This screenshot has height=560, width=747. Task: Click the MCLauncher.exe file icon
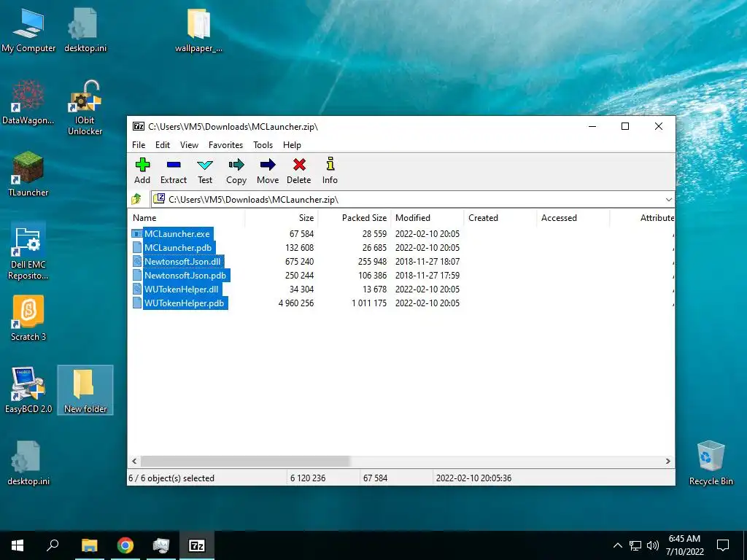(137, 234)
